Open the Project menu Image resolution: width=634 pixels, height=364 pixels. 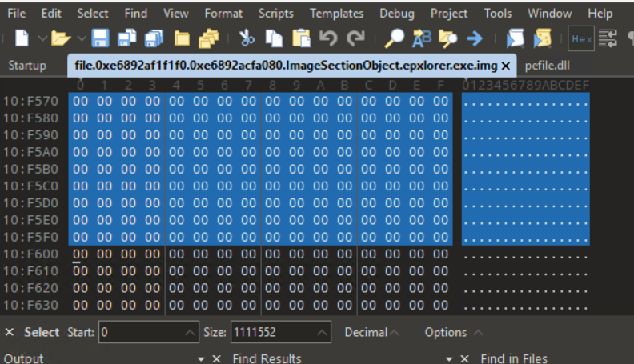(x=449, y=14)
